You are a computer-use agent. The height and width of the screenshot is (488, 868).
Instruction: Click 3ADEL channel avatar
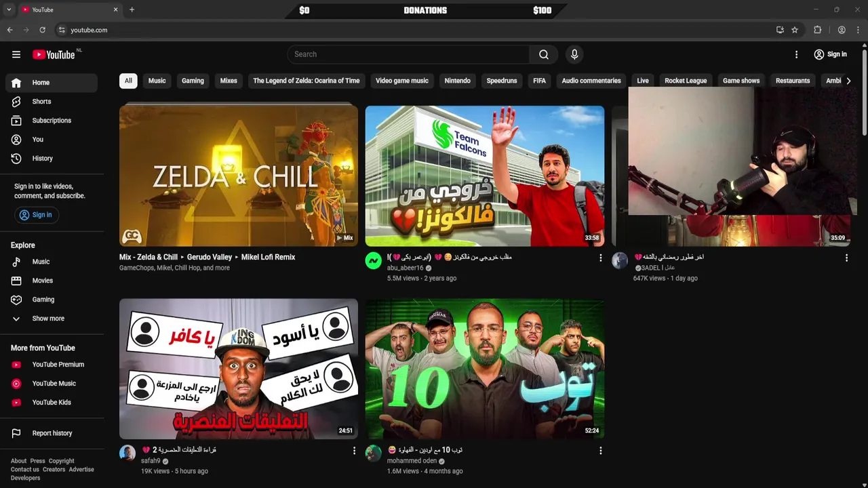620,261
